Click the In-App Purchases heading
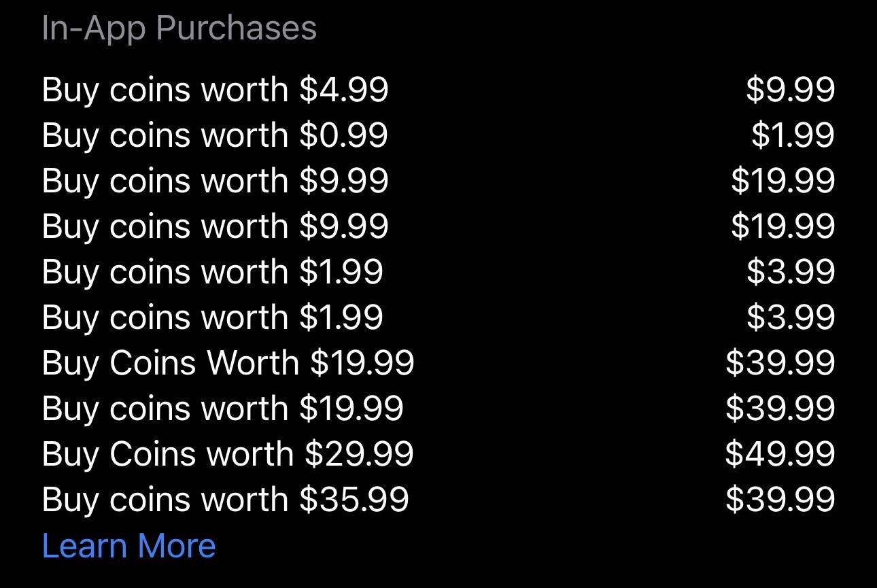Viewport: 877px width, 588px height. tap(179, 29)
